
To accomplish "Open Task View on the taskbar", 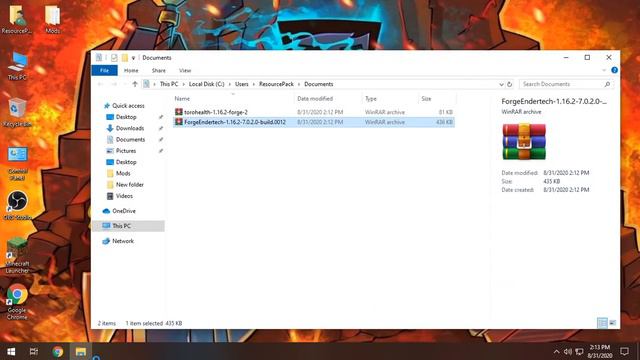I will (34, 351).
